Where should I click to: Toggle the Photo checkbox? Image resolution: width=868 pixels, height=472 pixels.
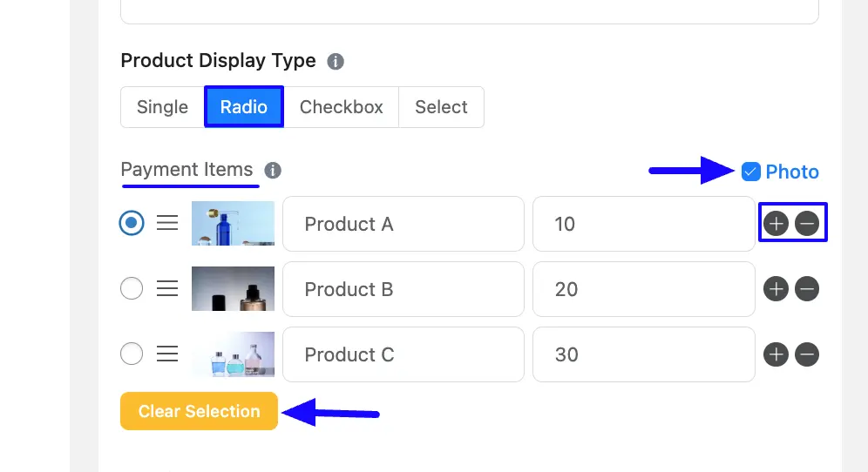coord(750,172)
